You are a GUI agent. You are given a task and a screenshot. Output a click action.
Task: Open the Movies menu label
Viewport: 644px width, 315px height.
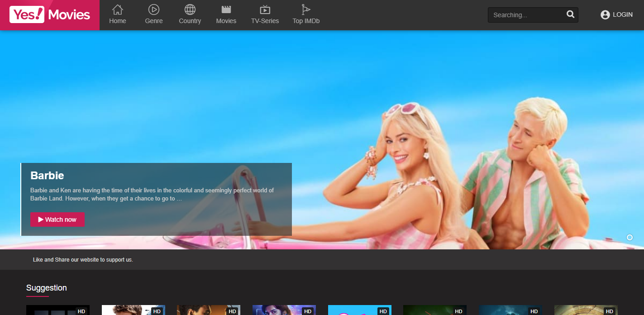[226, 21]
